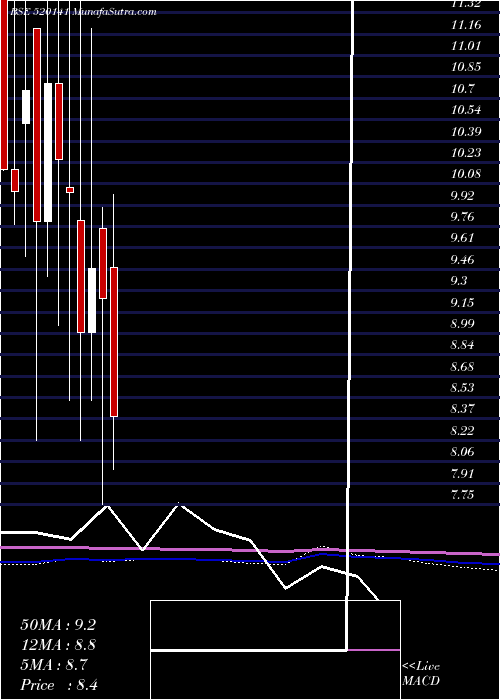The height and width of the screenshot is (700, 500).
Task: Click the 8.37 axis value
Action: coord(462,409)
